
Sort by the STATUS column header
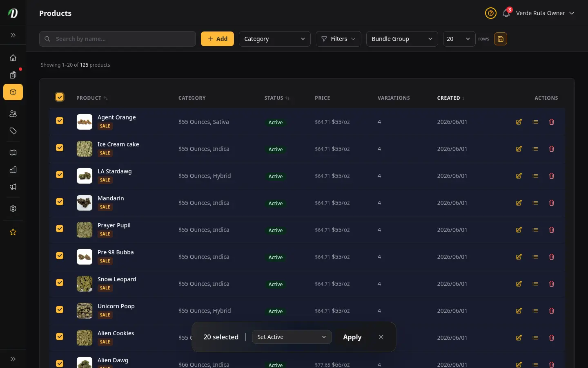(277, 98)
